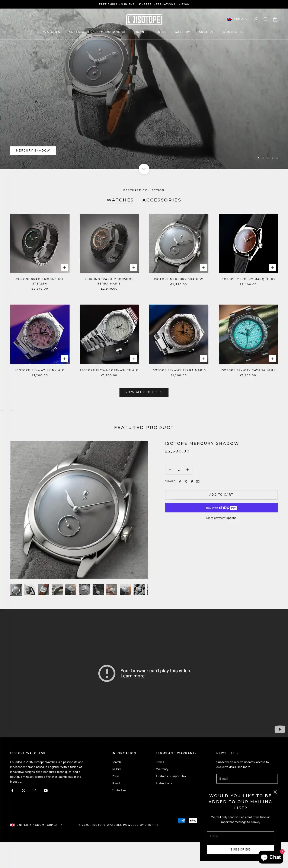The height and width of the screenshot is (868, 288).
Task: Share product on Pinterest icon
Action: click(192, 481)
